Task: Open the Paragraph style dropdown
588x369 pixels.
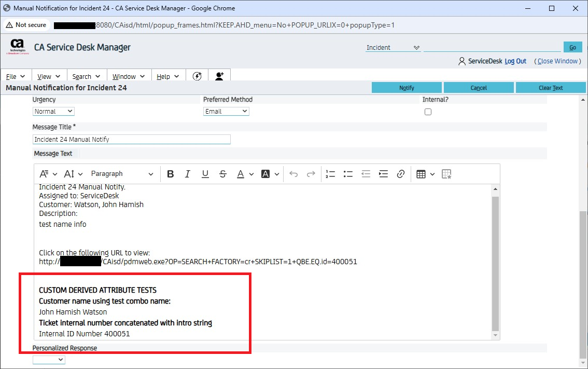Action: [122, 174]
